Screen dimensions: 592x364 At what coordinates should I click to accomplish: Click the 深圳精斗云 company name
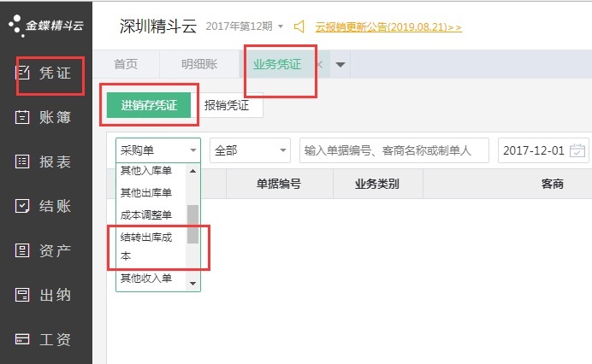click(158, 26)
